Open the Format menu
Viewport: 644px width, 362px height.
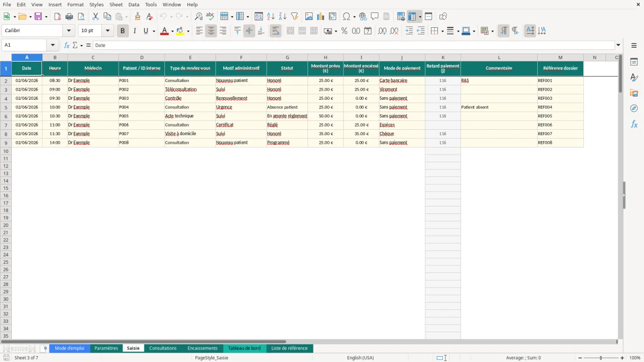click(x=75, y=4)
